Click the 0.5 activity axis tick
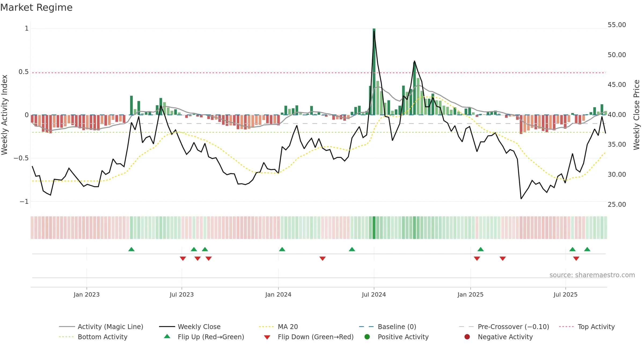The image size is (644, 362). point(24,72)
